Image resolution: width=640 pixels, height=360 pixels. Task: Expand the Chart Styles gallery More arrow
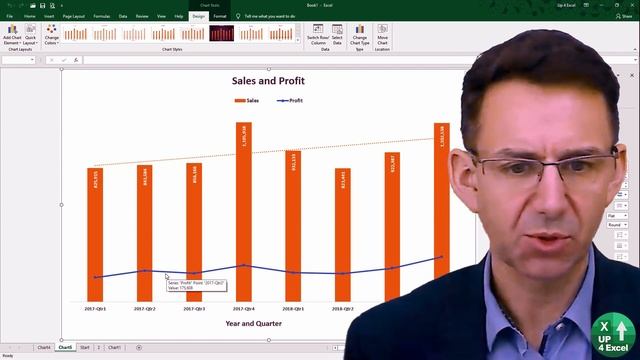pos(298,40)
